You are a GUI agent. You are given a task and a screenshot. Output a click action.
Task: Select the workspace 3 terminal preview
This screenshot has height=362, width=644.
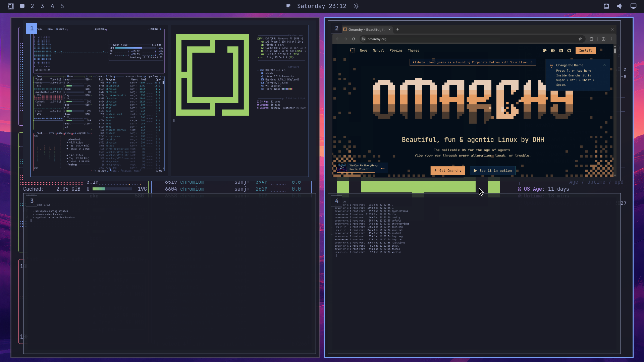pyautogui.click(x=169, y=274)
